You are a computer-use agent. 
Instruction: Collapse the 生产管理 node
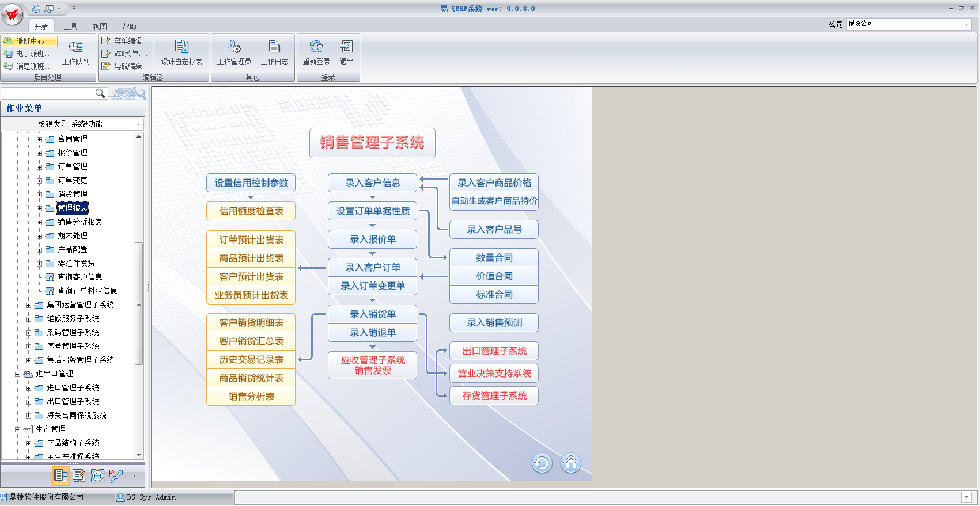pos(18,429)
